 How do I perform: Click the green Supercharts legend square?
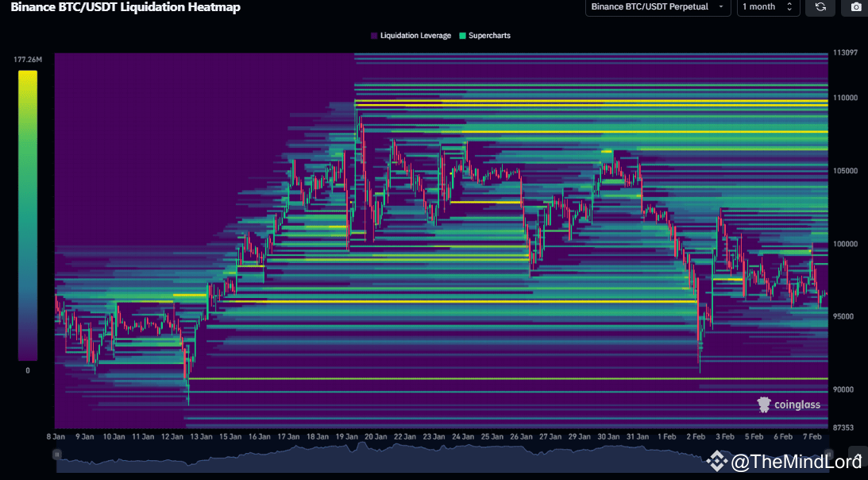pyautogui.click(x=464, y=35)
